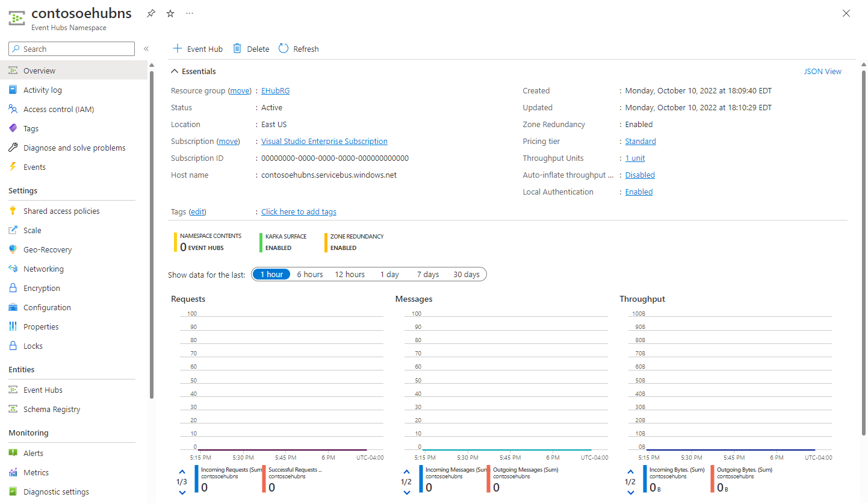Image resolution: width=868 pixels, height=503 pixels.
Task: Select the 6 hours time range
Action: point(310,274)
